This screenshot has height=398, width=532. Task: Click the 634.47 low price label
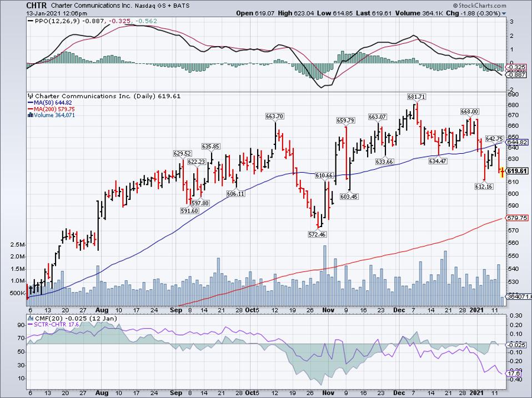click(x=438, y=162)
